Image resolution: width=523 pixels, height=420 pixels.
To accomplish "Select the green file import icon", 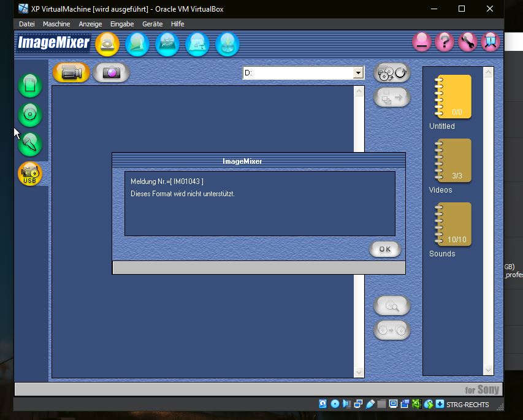I will pyautogui.click(x=29, y=85).
